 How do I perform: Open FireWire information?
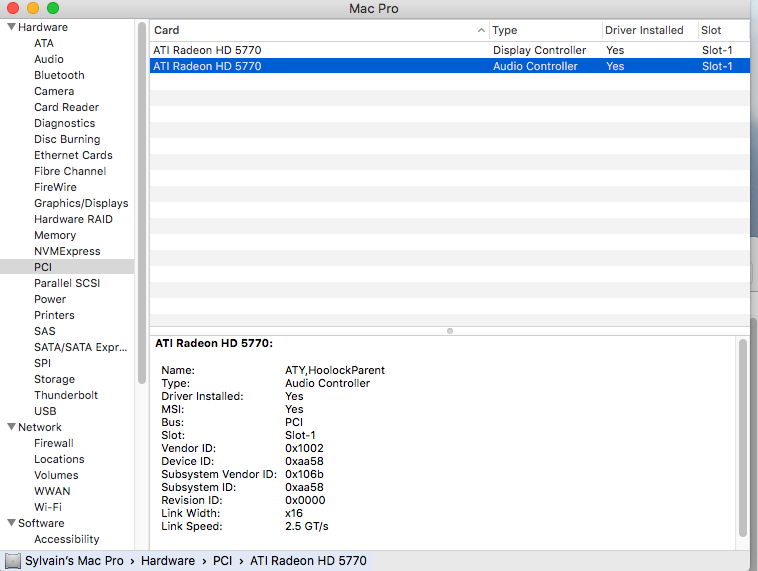[x=55, y=187]
